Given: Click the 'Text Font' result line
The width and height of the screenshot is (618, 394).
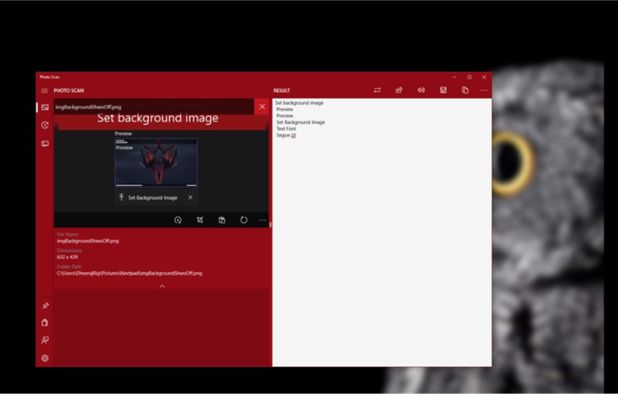Looking at the screenshot, I should (x=286, y=129).
